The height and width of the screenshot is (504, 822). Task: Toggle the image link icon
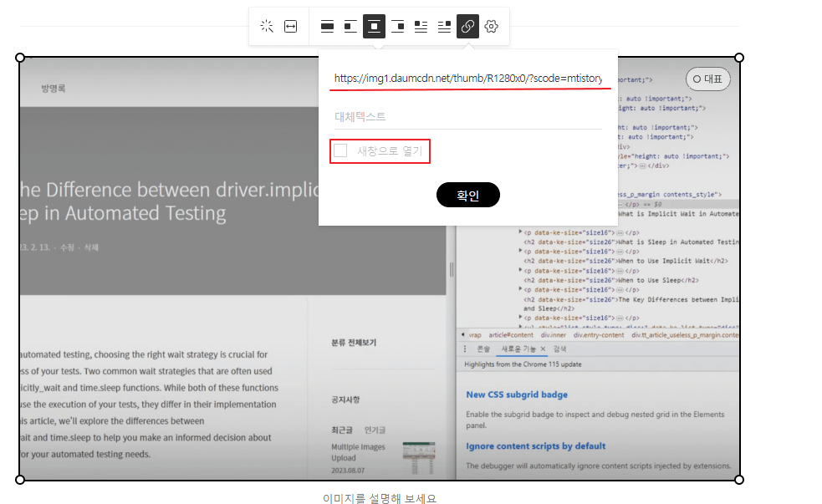click(x=467, y=26)
